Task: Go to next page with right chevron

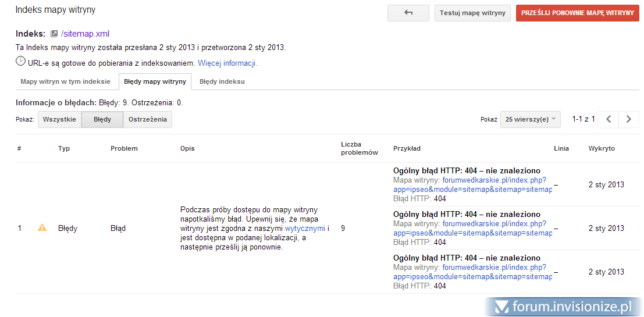Action: pos(628,119)
